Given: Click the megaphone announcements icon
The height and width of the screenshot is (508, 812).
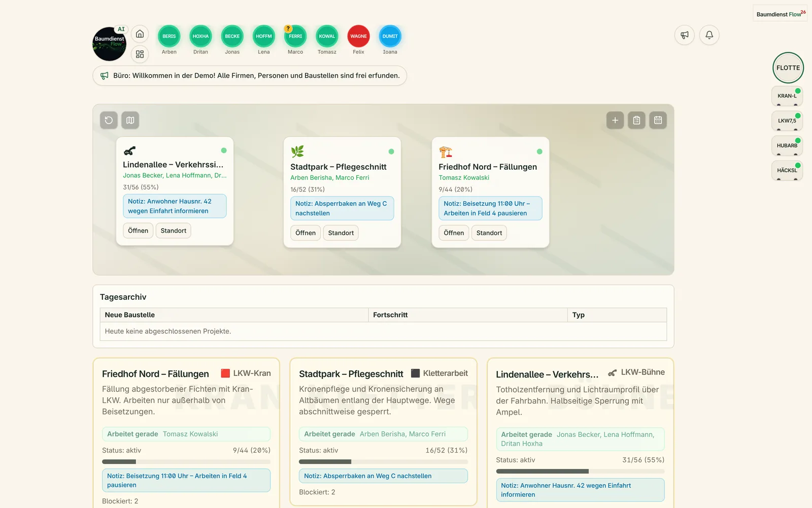Looking at the screenshot, I should [x=685, y=35].
